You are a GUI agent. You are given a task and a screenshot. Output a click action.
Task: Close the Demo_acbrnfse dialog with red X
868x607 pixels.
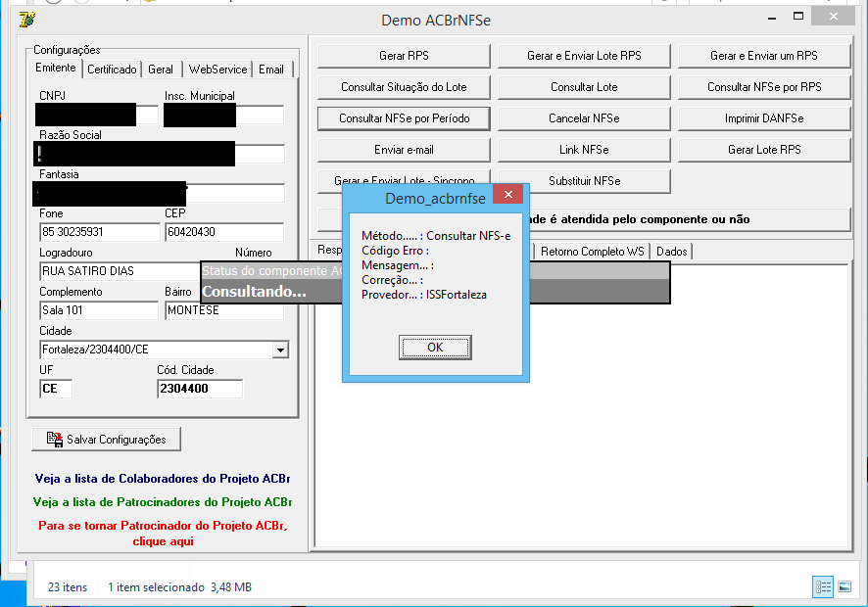coord(507,195)
